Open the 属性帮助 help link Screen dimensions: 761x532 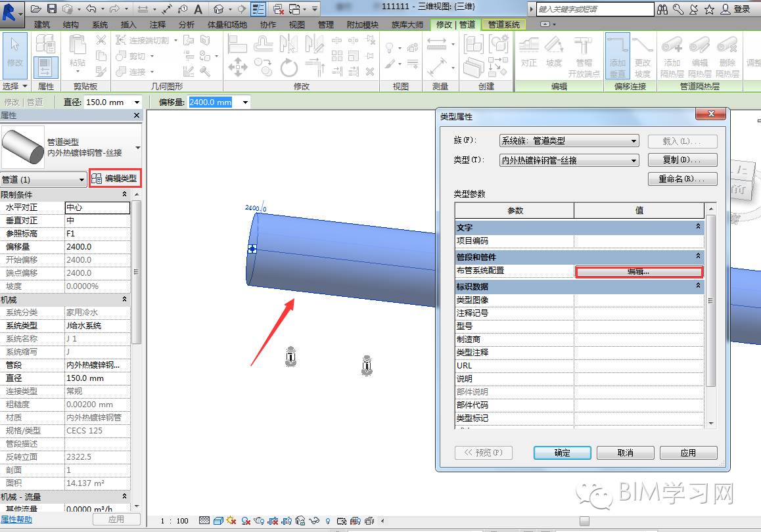16,520
